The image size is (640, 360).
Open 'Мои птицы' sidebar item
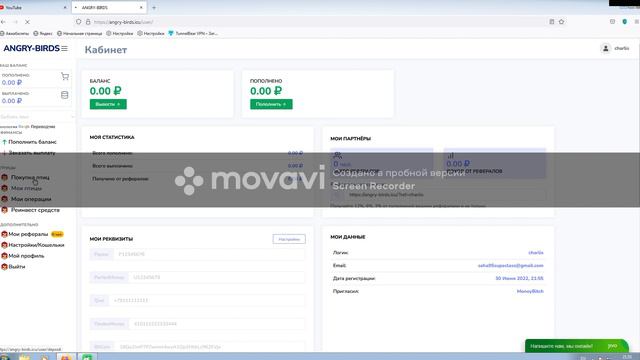pos(26,188)
